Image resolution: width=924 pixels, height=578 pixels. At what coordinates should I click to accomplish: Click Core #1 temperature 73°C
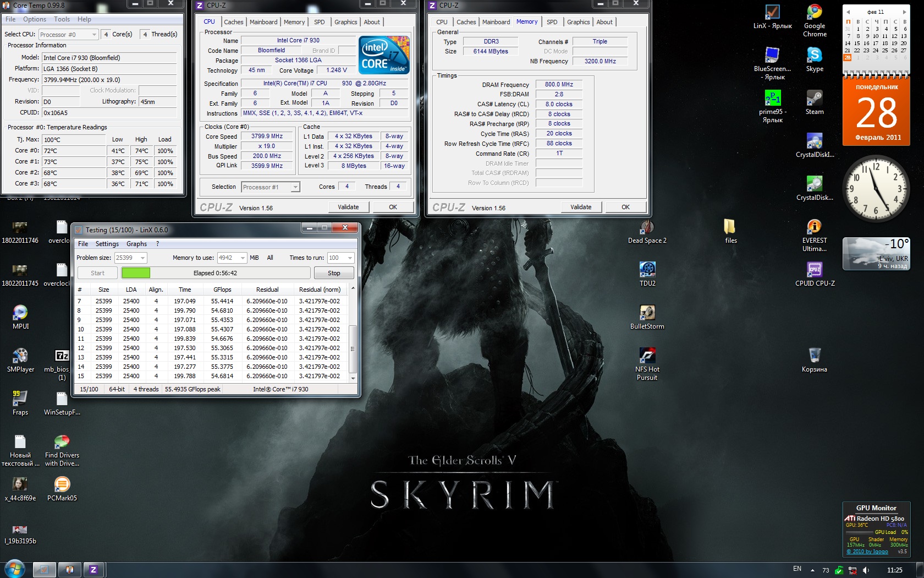tap(74, 162)
